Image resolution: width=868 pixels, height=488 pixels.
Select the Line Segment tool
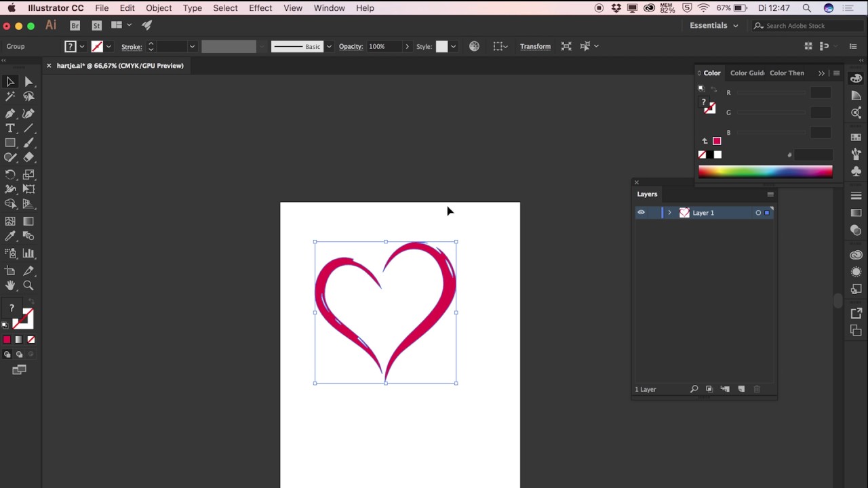tap(28, 128)
